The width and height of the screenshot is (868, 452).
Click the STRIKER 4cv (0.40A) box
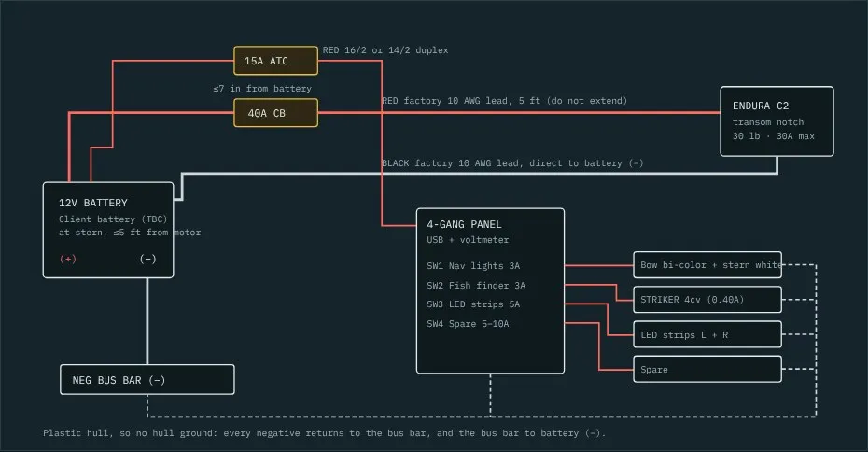pos(707,300)
